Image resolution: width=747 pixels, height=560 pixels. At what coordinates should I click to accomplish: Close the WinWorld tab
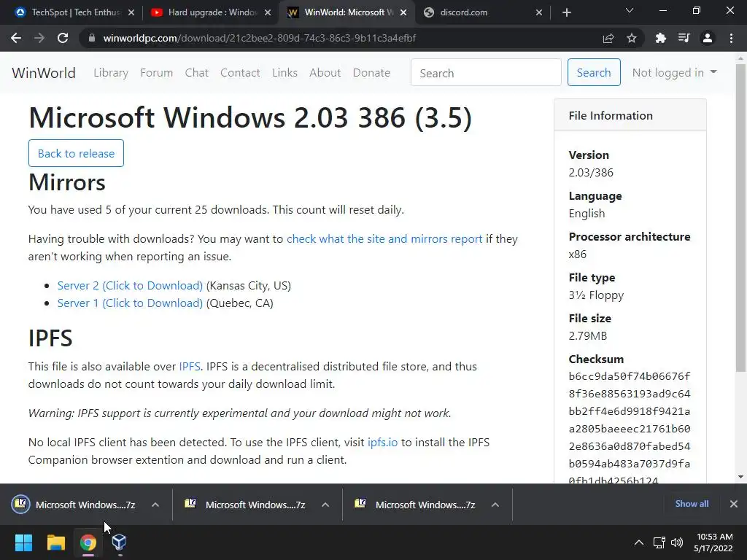[403, 12]
